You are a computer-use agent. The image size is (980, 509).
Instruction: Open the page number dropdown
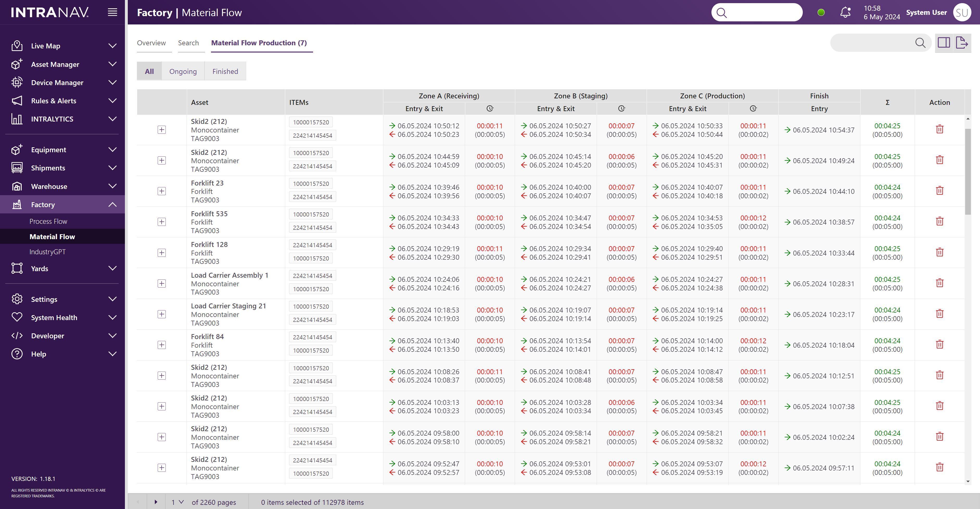point(177,502)
